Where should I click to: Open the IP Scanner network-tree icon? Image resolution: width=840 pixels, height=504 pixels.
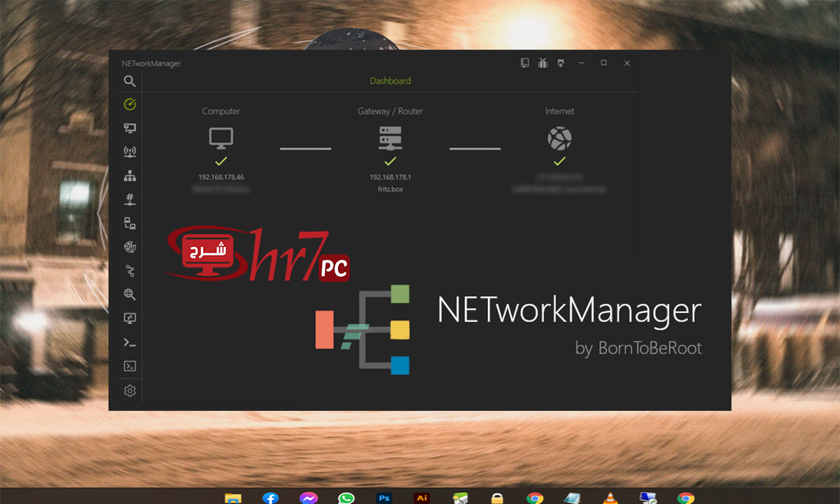coord(129,176)
